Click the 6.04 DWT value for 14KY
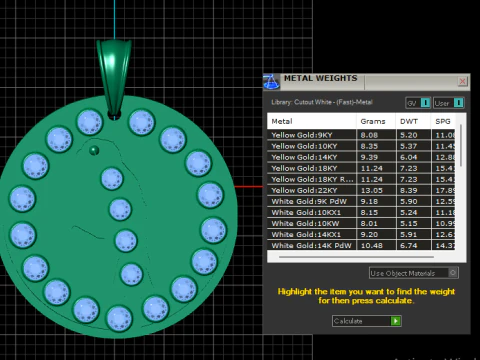The height and width of the screenshot is (360, 480). coord(408,157)
